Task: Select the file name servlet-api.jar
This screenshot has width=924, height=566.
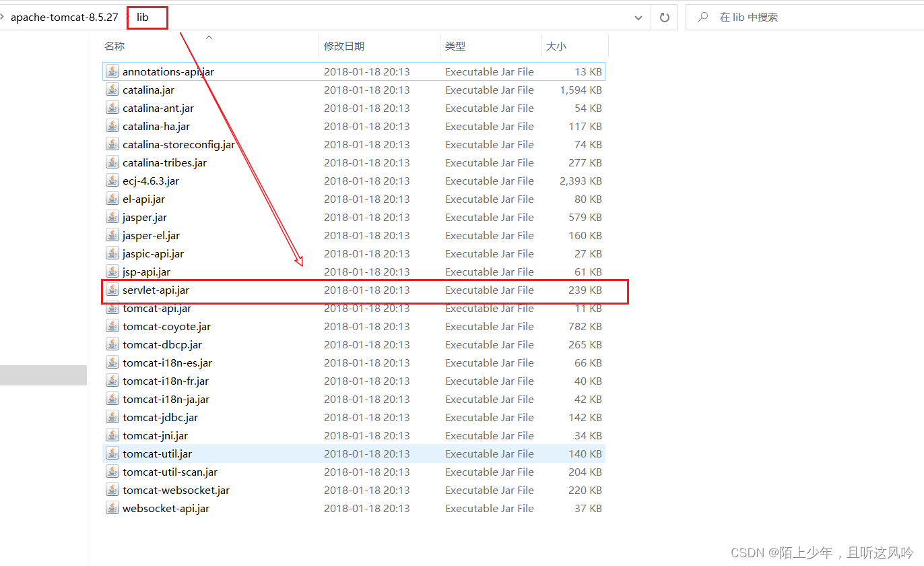Action: pos(156,290)
